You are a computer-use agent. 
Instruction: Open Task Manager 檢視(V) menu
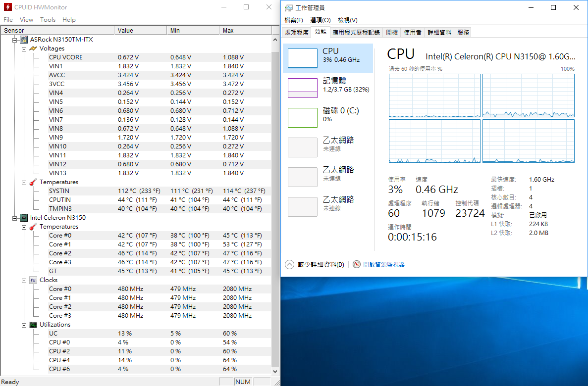click(348, 20)
